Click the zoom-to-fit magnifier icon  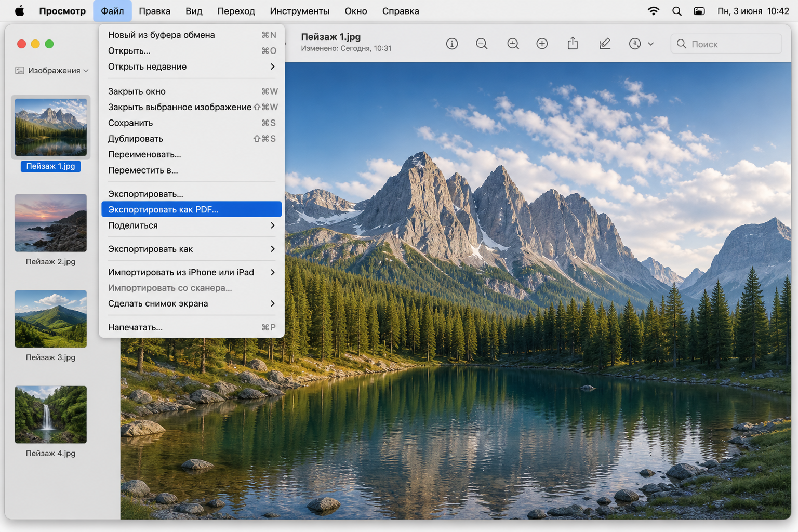pyautogui.click(x=513, y=44)
